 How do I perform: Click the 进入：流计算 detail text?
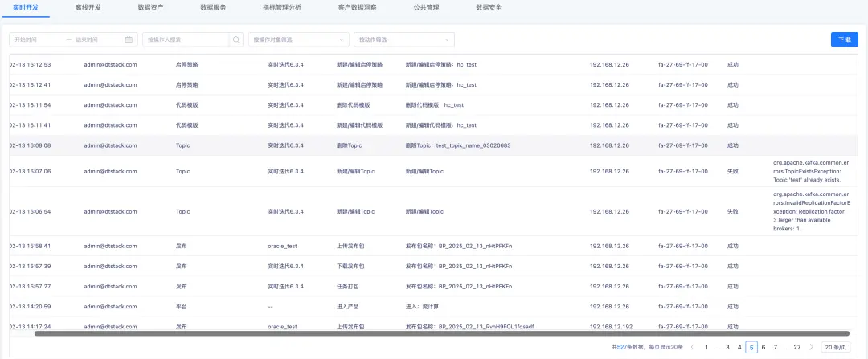tap(423, 307)
